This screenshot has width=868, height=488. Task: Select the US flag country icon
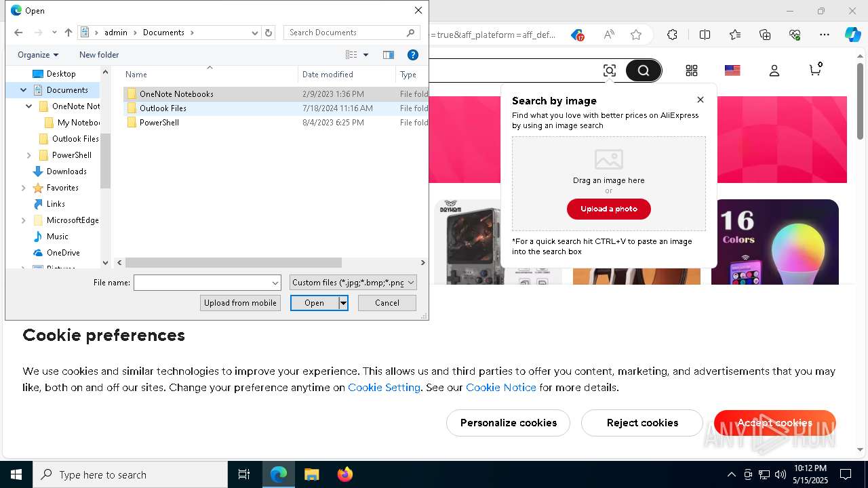[x=732, y=70]
